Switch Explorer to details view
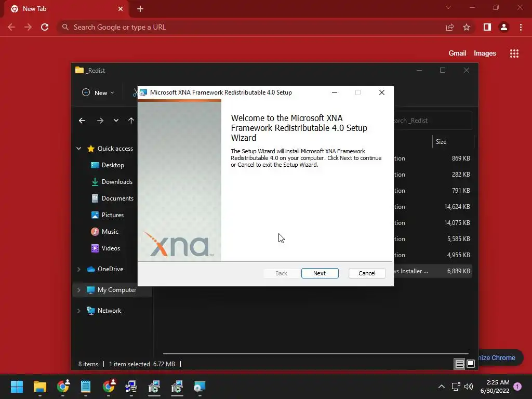This screenshot has width=532, height=399. point(459,364)
